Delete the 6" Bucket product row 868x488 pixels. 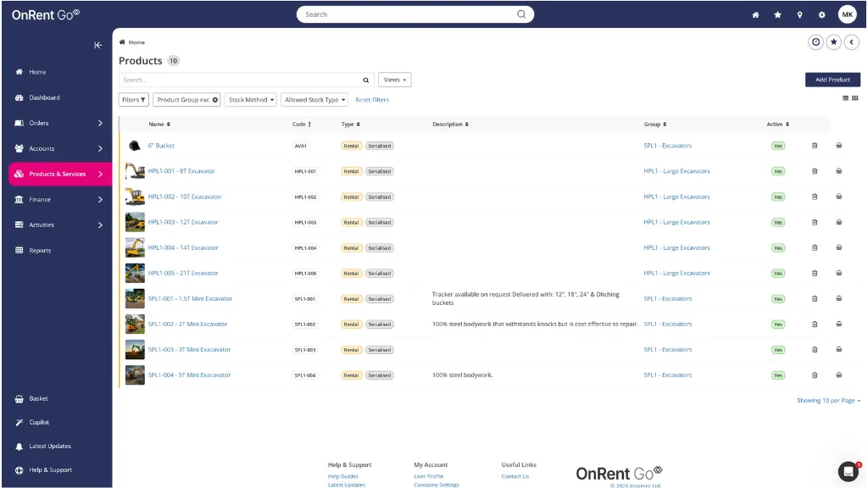coord(815,146)
